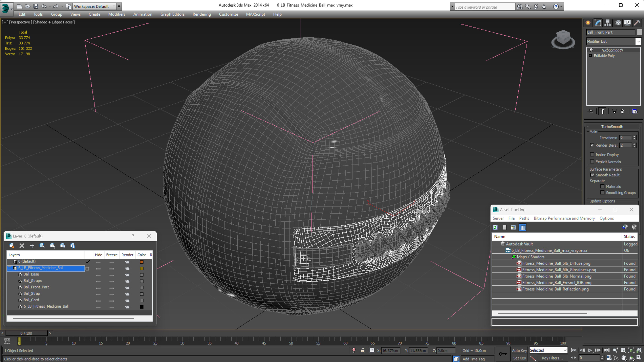Viewport: 644px width, 362px height.
Task: Click Configure Modifier Sets icon
Action: pos(635,111)
